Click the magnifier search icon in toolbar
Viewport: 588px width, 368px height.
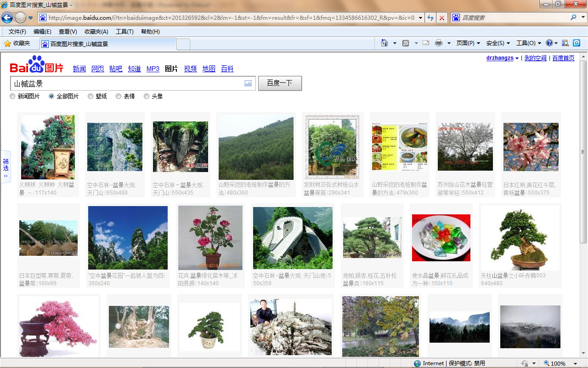pos(573,17)
